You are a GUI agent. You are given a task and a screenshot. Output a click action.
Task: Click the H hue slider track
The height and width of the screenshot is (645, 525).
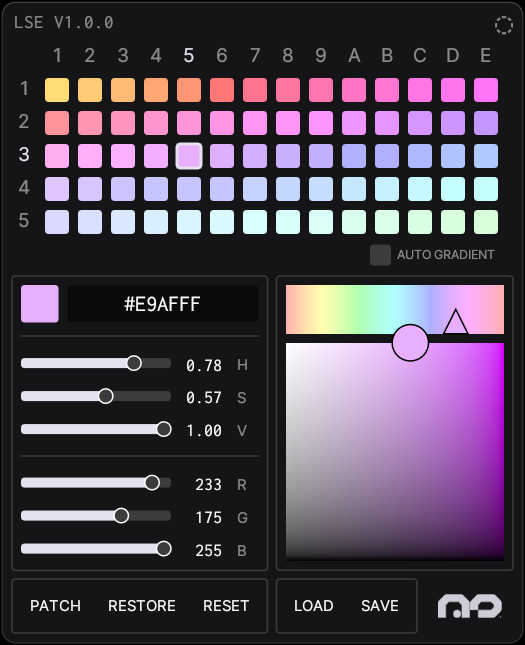(x=96, y=363)
